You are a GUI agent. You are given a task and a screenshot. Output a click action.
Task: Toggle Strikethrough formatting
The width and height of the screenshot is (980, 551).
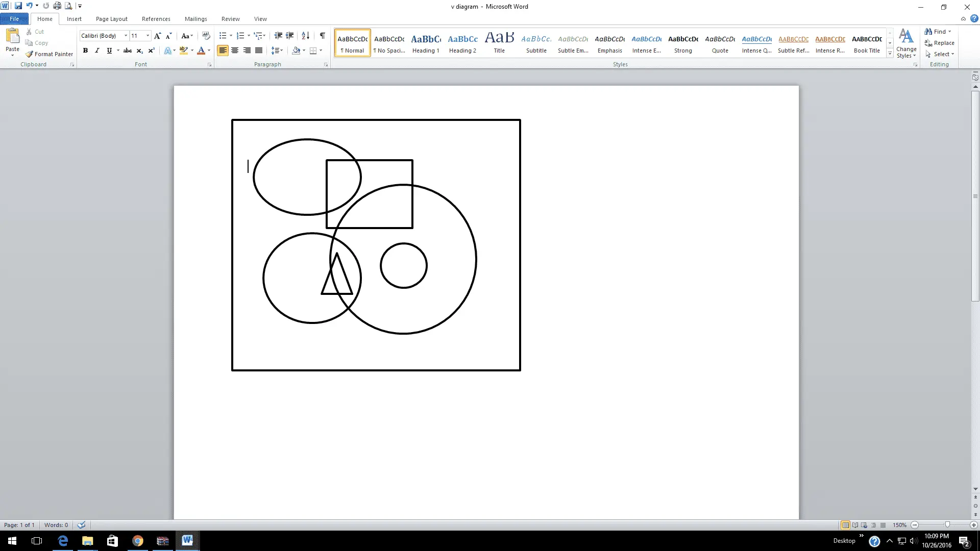click(128, 51)
